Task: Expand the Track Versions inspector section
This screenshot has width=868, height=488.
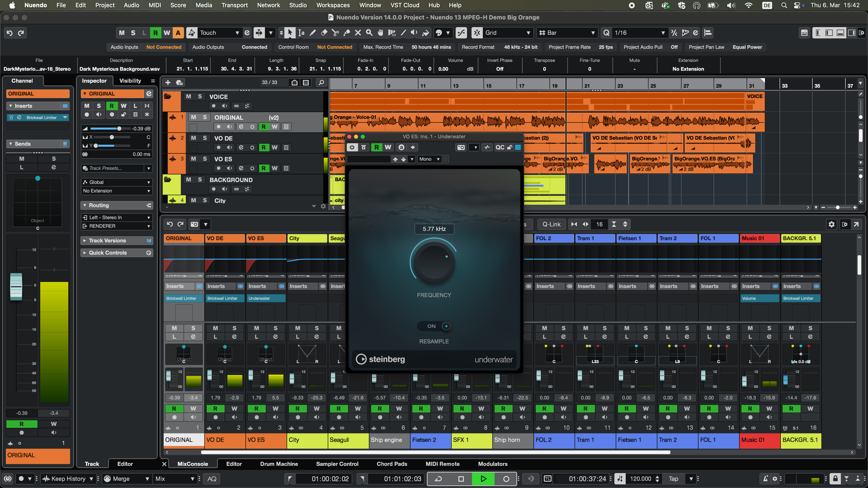Action: pyautogui.click(x=108, y=240)
